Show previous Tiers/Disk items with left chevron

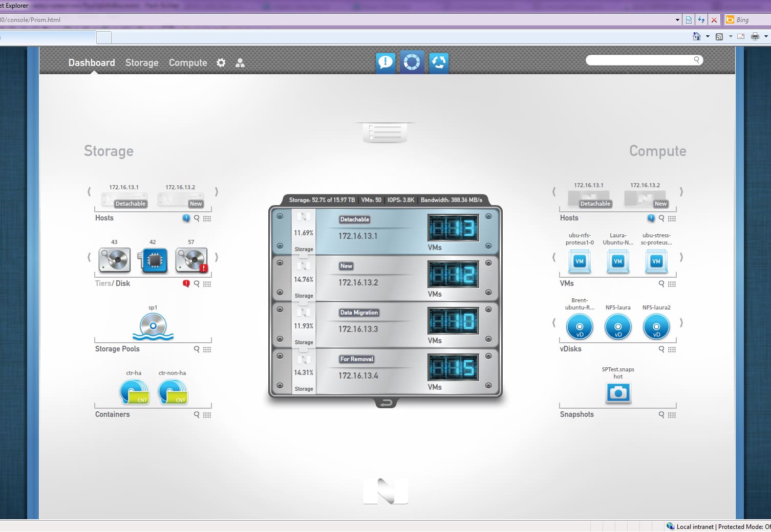point(89,257)
